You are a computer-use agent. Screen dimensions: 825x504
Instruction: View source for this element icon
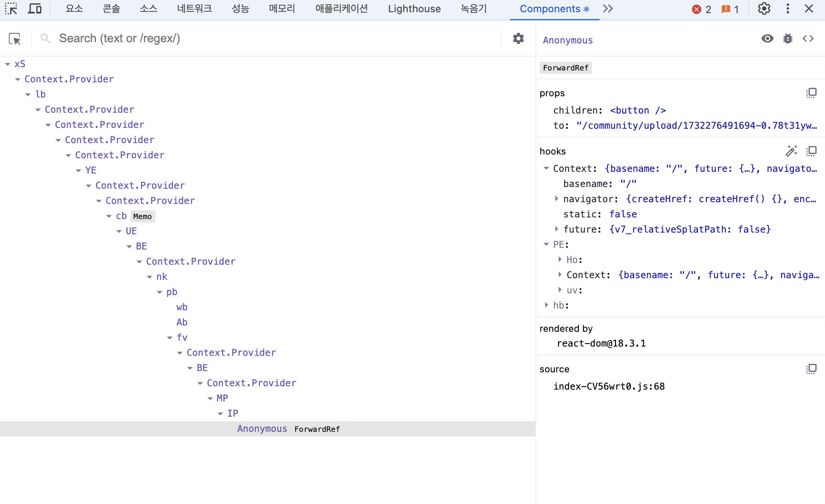tap(808, 39)
